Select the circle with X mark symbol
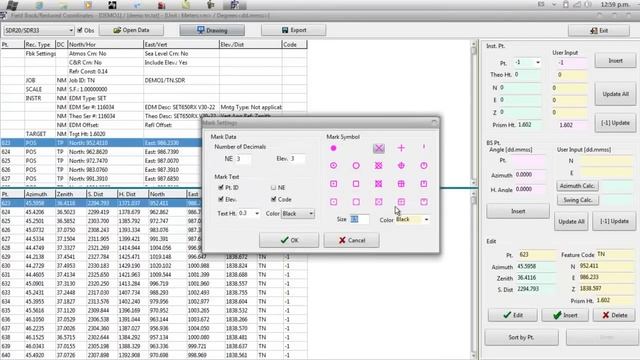This screenshot has width=640, height=360. pyautogui.click(x=379, y=166)
